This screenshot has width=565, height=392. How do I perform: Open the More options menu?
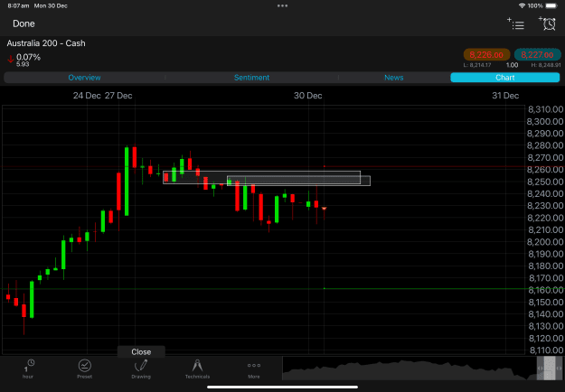pyautogui.click(x=254, y=369)
